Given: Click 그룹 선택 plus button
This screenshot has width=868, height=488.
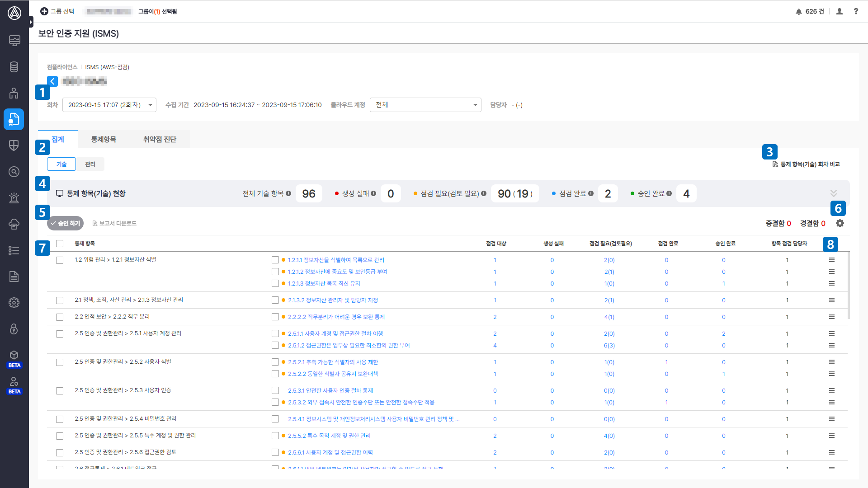Looking at the screenshot, I should pos(57,11).
